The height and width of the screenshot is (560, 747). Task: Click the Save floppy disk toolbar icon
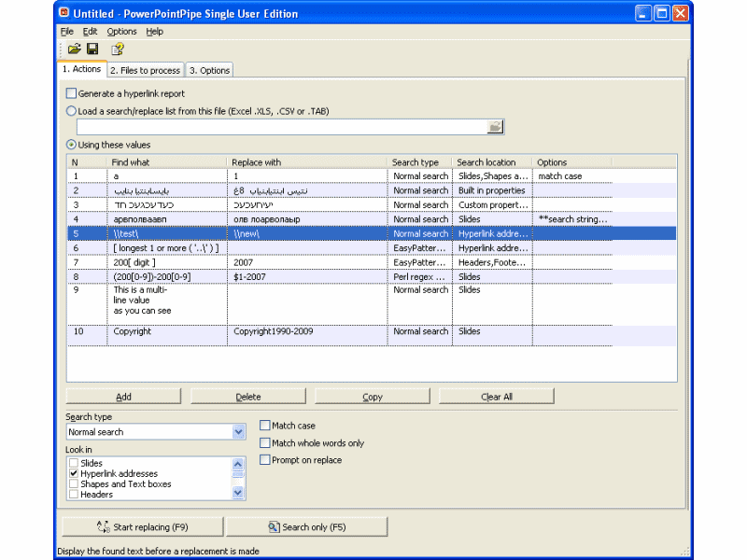coord(92,49)
